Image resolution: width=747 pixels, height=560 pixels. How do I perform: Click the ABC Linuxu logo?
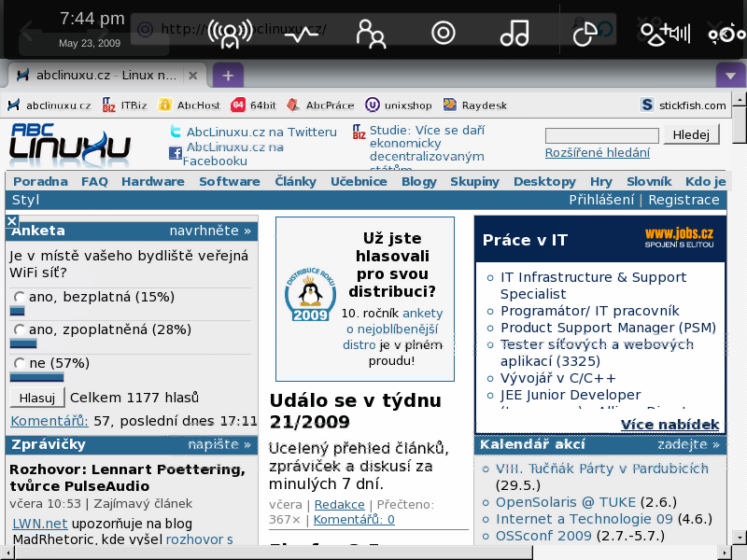tap(70, 145)
